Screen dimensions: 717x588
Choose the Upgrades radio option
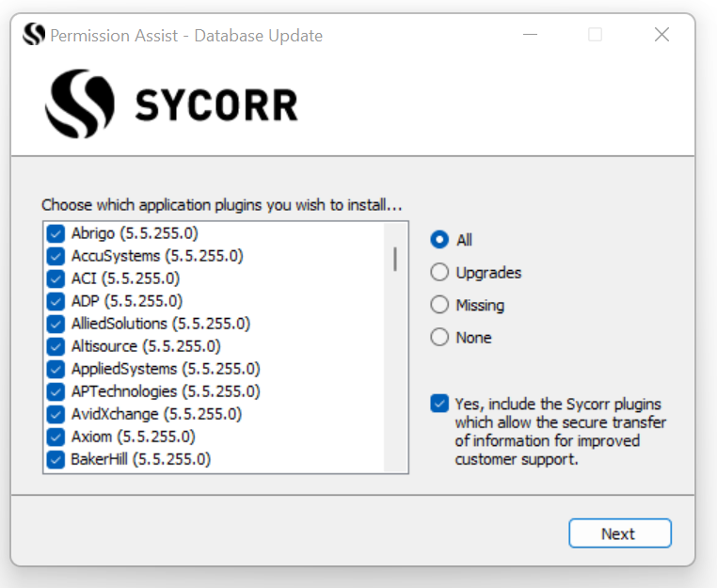coord(439,273)
